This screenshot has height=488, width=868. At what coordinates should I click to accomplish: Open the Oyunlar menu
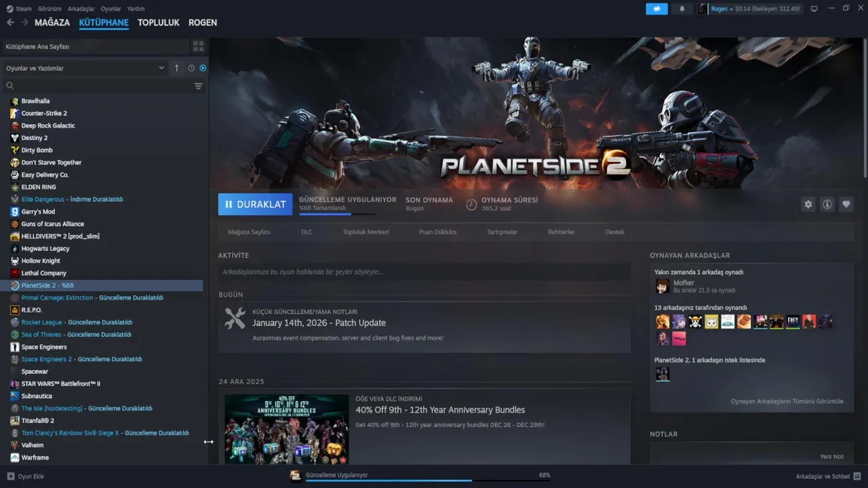(x=111, y=9)
